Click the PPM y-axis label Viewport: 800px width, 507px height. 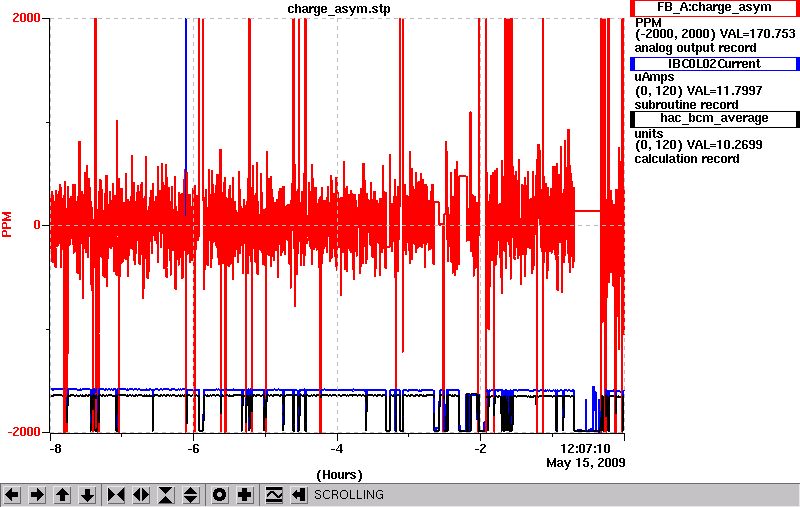pos(7,224)
